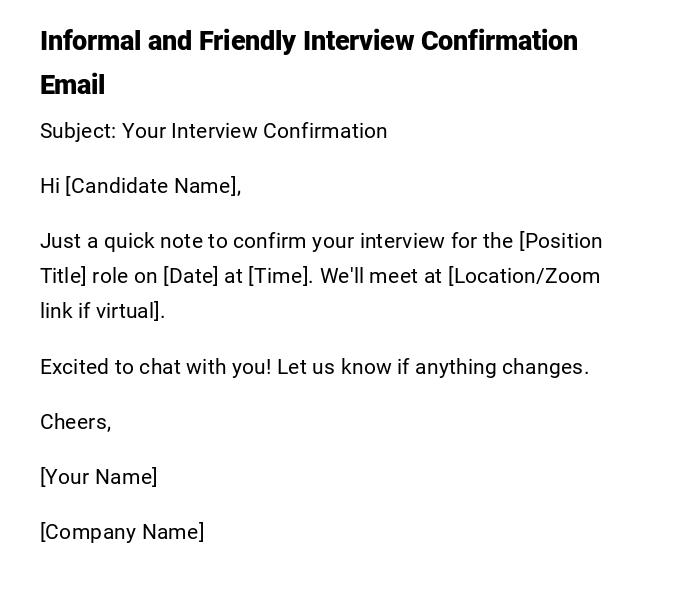
Task: Select the [Candidate Name] placeholder
Action: click(153, 186)
